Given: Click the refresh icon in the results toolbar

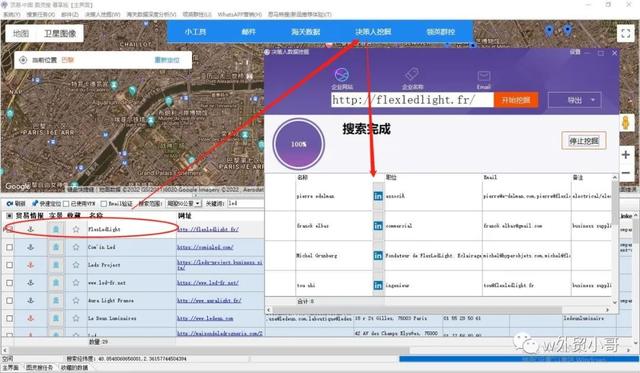Looking at the screenshot, I should 9,203.
